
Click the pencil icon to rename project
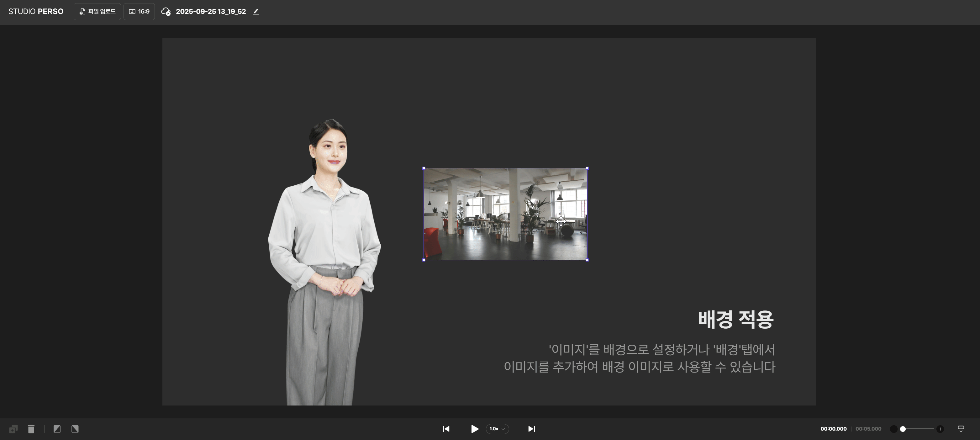tap(256, 11)
